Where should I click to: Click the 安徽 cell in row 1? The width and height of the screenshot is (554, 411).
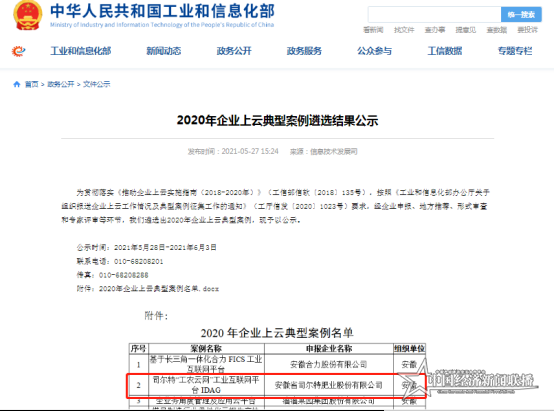pyautogui.click(x=409, y=364)
